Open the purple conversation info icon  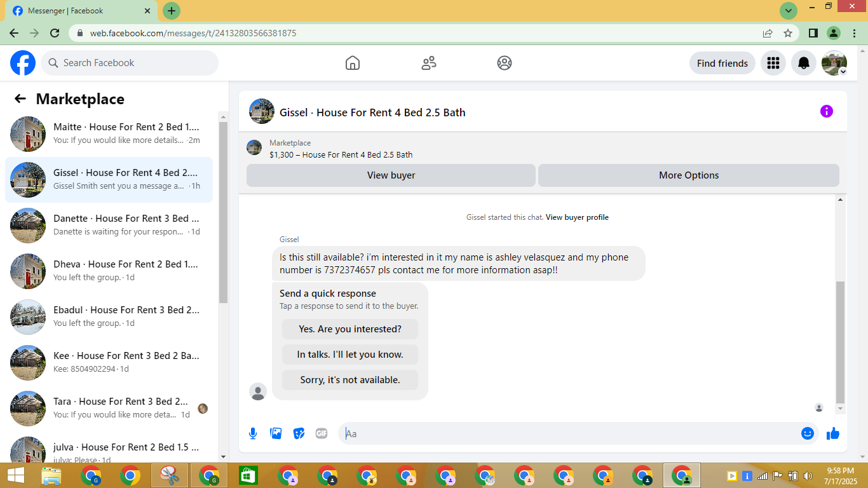tap(827, 111)
